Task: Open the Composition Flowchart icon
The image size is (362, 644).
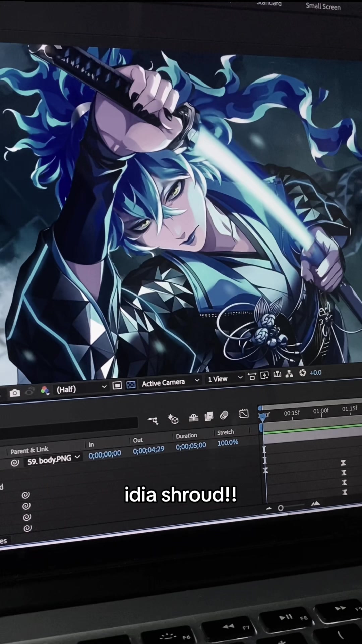Action: 289,374
